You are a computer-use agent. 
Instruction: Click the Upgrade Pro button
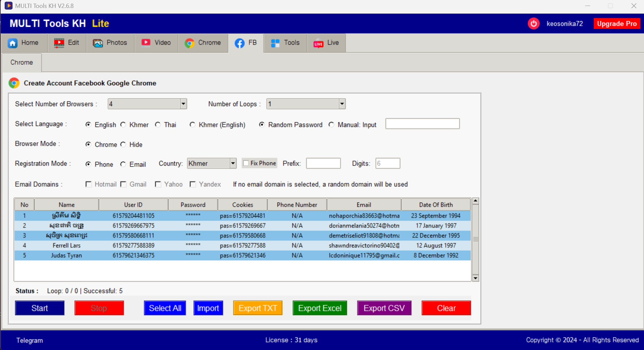[x=617, y=23]
